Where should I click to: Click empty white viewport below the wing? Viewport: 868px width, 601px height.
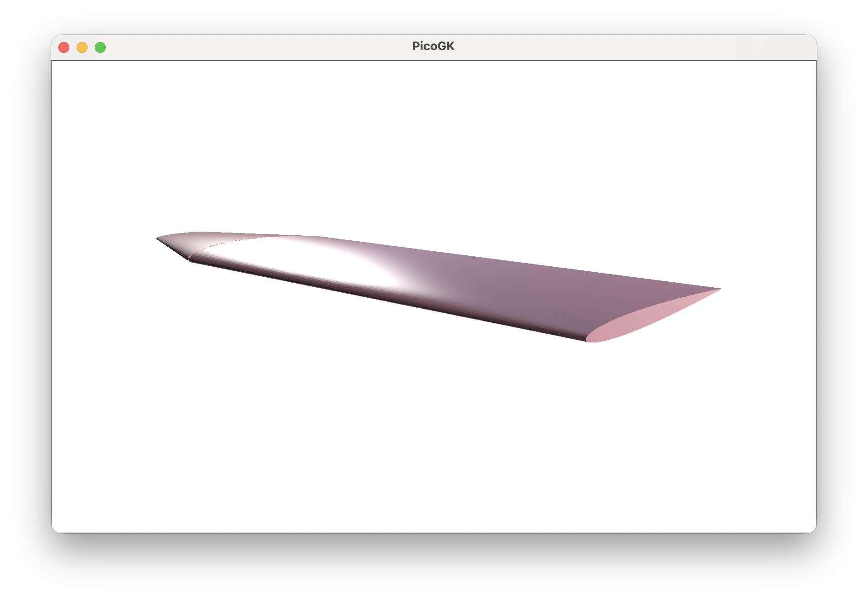433,433
